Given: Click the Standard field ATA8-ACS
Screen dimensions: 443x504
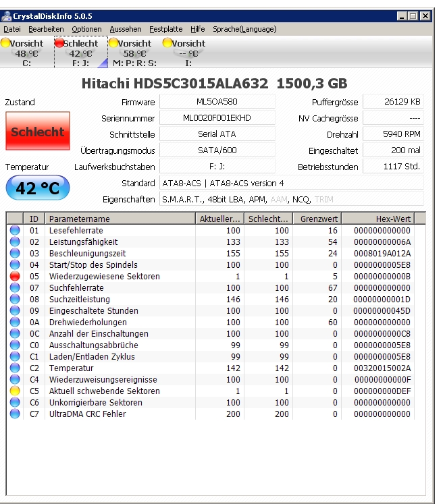Looking at the screenshot, I should (x=292, y=183).
